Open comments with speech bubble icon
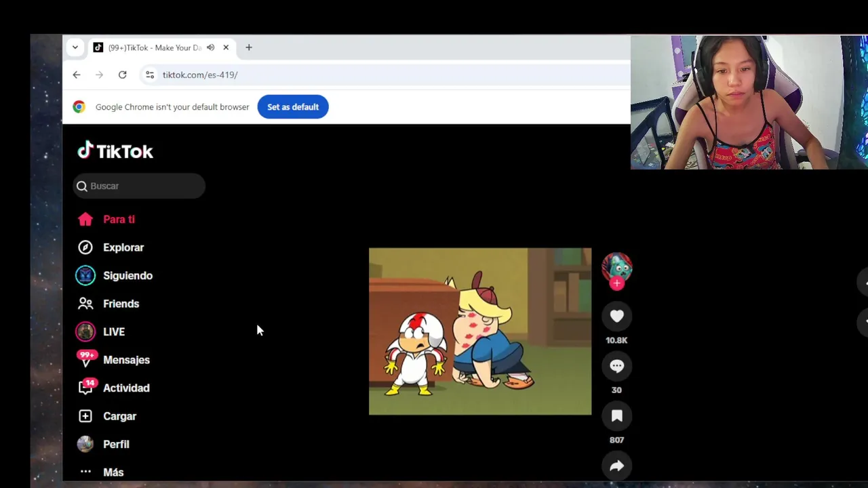The image size is (868, 488). tap(616, 366)
